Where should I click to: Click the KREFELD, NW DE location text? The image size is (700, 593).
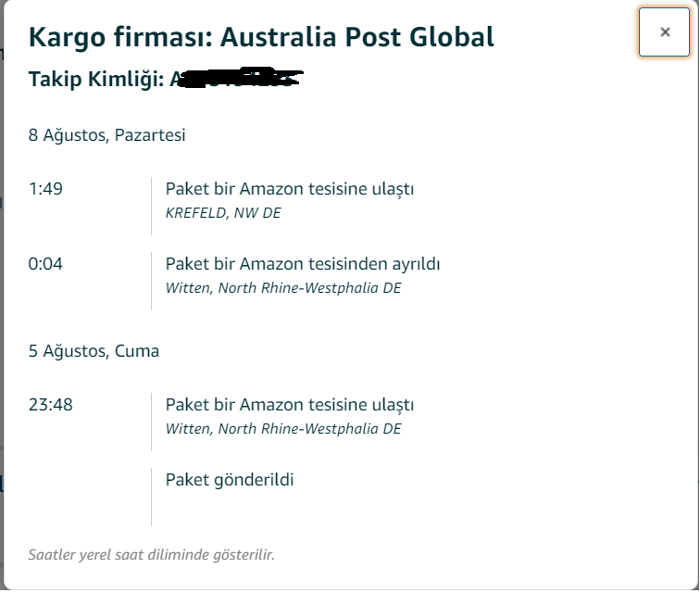point(222,213)
